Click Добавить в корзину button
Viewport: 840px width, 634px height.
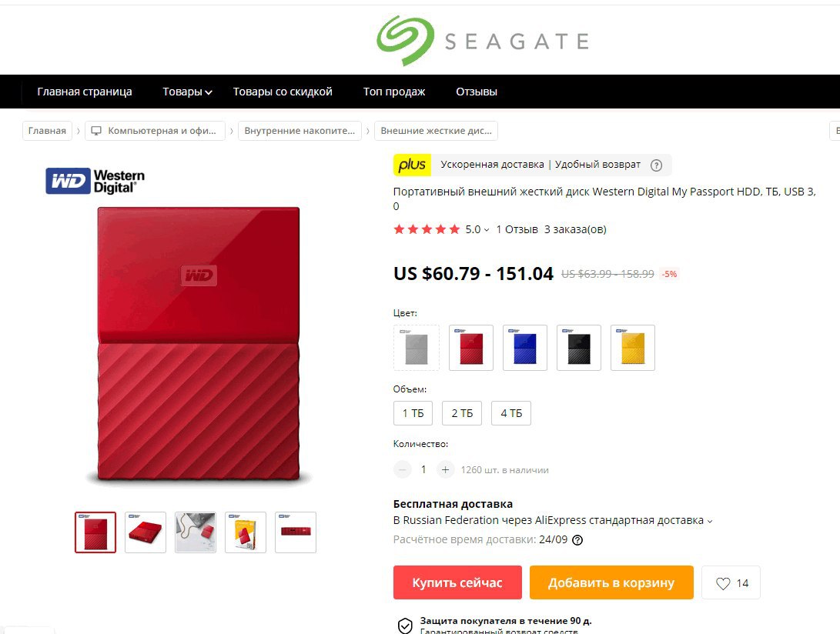click(611, 582)
